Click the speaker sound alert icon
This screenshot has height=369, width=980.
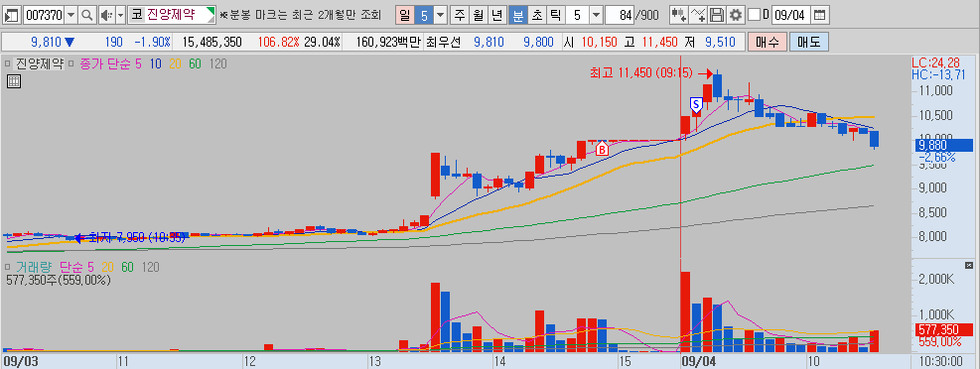coord(106,14)
